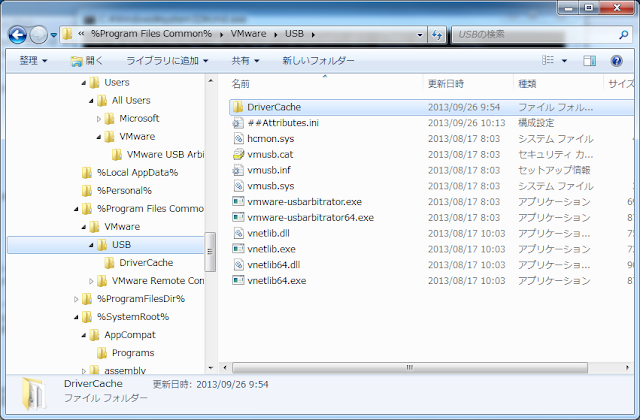The image size is (640, 420).
Task: Select %Local AppData% folder in tree
Action: pyautogui.click(x=130, y=173)
